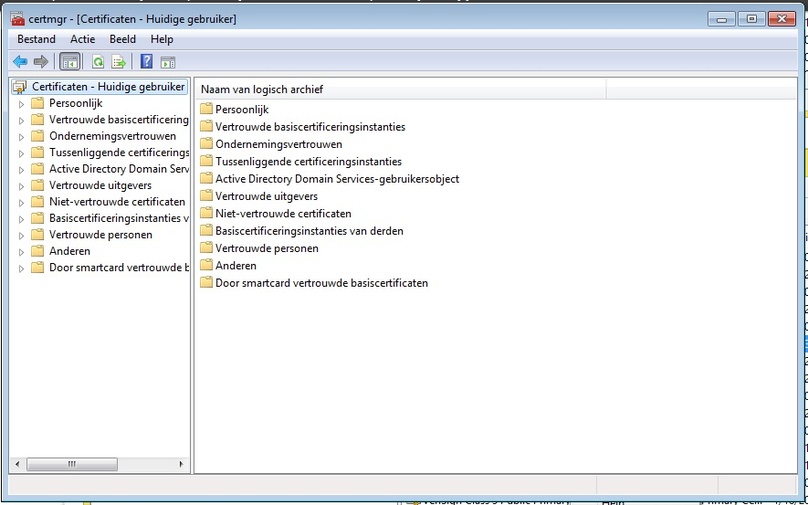
Task: Click Certificaten root certificate icon in tree
Action: click(20, 87)
